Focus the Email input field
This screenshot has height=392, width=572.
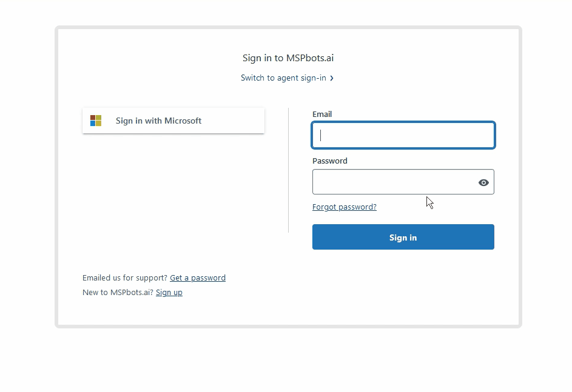403,135
